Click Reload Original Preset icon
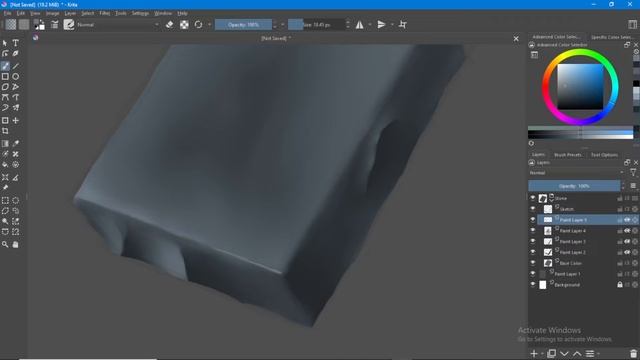 coord(198,24)
